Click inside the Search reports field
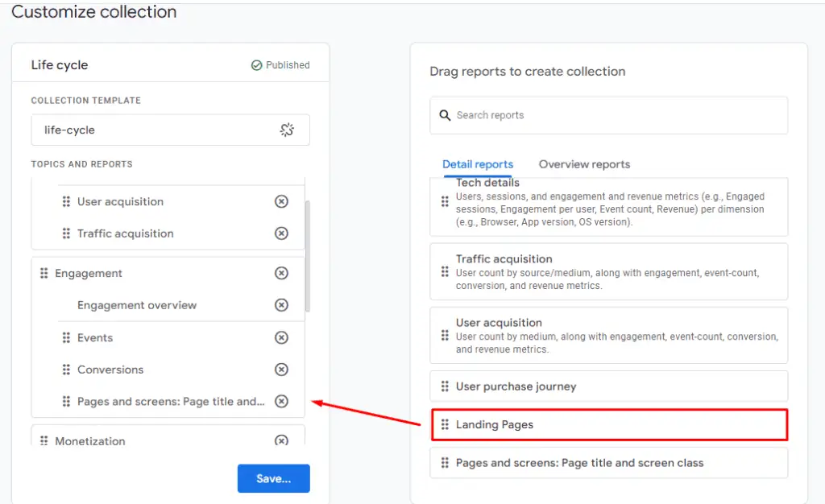Image resolution: width=825 pixels, height=504 pixels. click(564, 115)
